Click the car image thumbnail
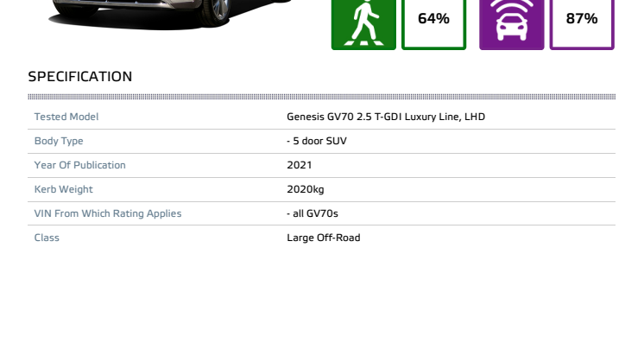This screenshot has height=362, width=644. tap(170, 15)
